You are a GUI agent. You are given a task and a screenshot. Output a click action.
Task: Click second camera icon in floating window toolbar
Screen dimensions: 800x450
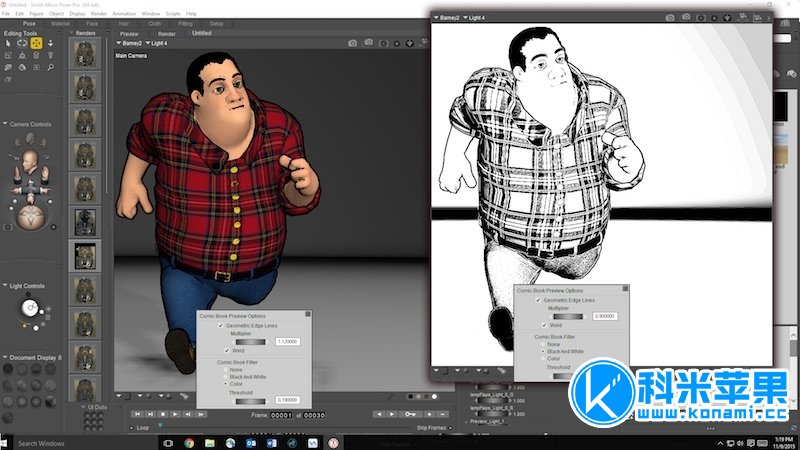[x=686, y=17]
